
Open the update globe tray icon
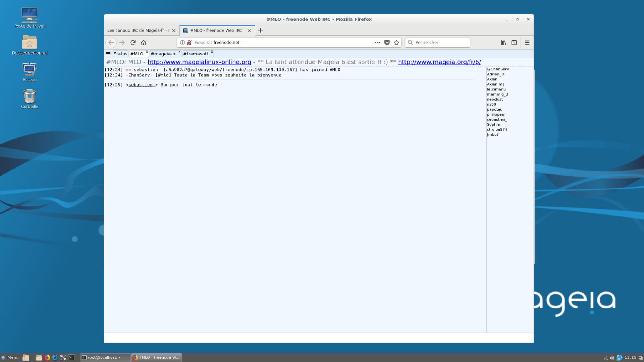619,358
